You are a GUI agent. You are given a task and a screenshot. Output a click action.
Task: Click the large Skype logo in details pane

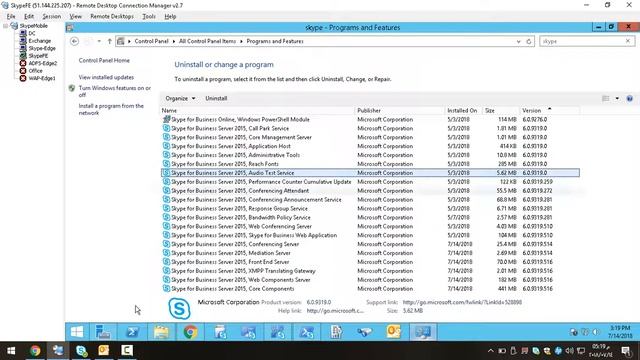179,308
